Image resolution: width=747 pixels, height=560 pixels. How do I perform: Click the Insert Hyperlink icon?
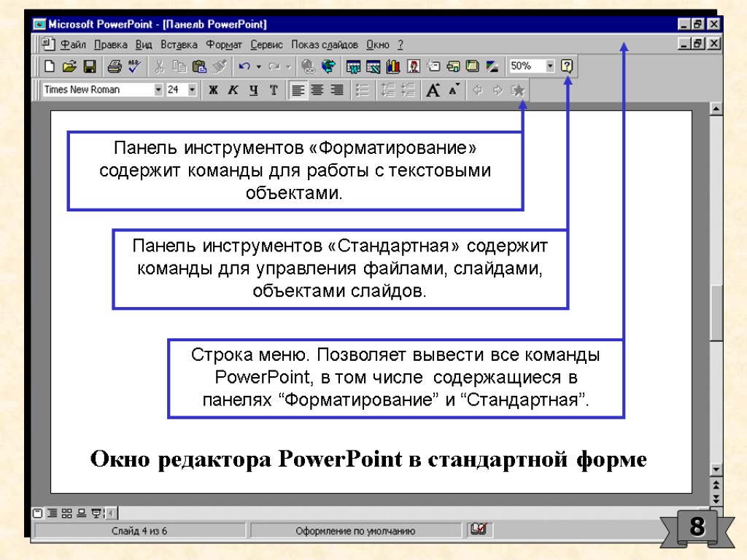309,66
